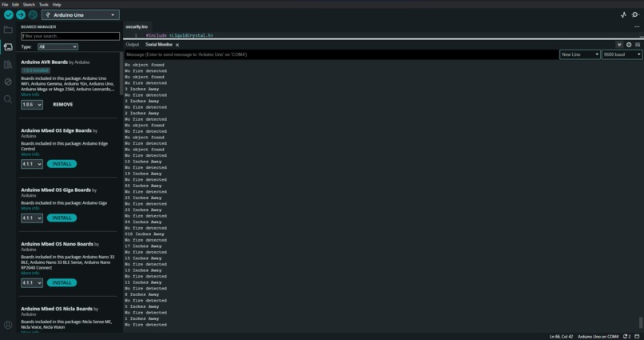
Task: Install Arduino Mbed OS Giga Boards
Action: (62, 218)
